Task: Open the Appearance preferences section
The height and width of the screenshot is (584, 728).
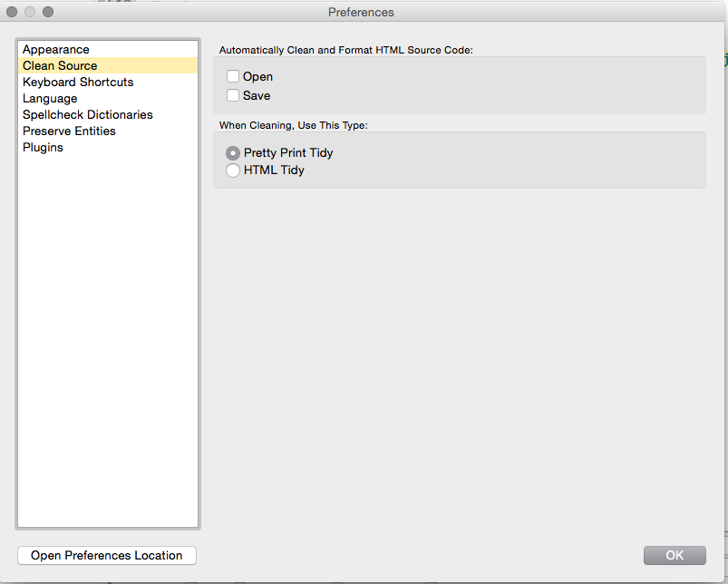Action: click(x=56, y=49)
